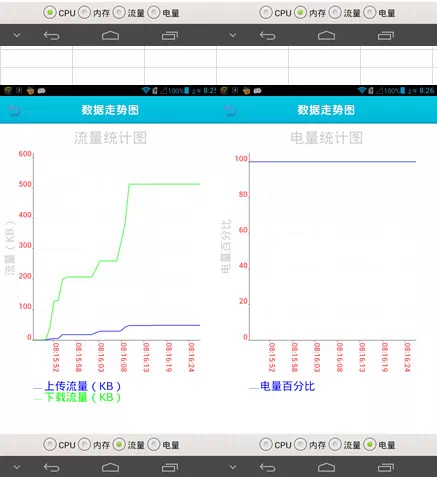The width and height of the screenshot is (437, 477).
Task: Tap back arrow in 电量统计图 screen header
Action: click(x=230, y=110)
